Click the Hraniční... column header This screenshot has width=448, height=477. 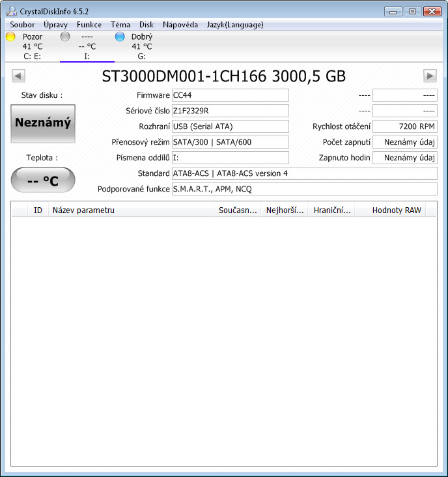click(x=331, y=210)
